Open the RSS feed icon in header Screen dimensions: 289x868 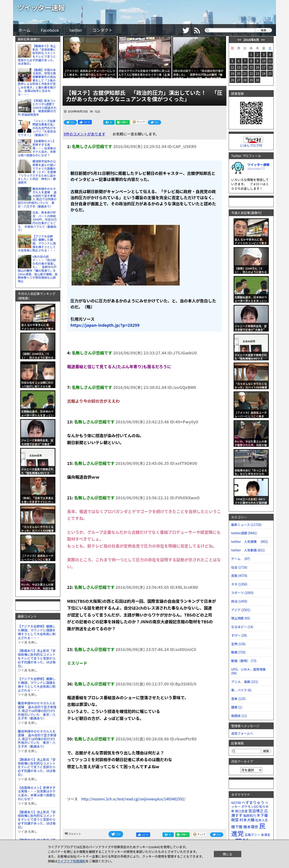(197, 30)
